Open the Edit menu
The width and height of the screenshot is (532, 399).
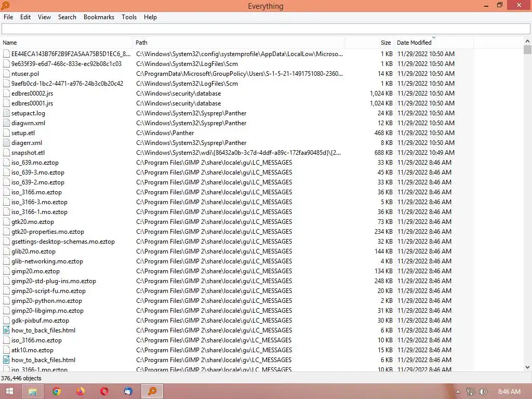pos(25,17)
